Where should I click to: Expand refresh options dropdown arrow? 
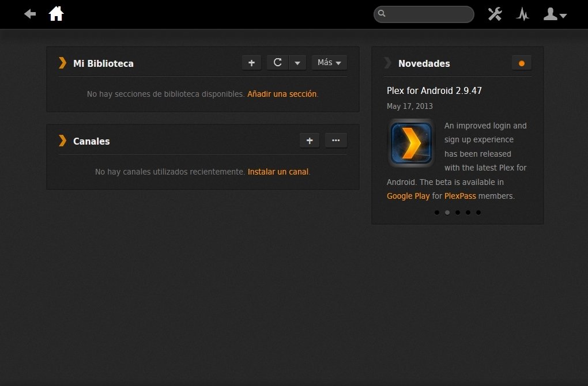click(x=297, y=63)
